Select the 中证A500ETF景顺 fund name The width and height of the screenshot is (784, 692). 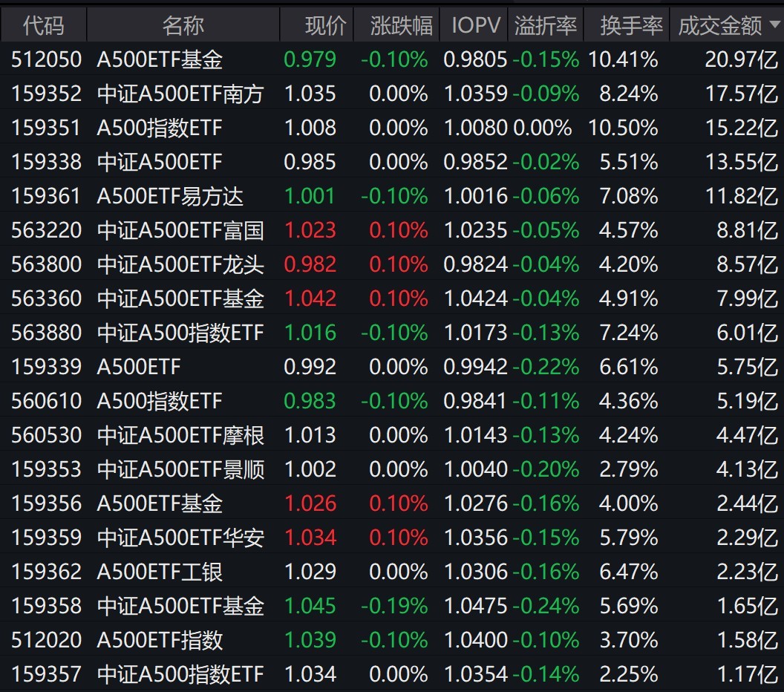[x=180, y=469]
